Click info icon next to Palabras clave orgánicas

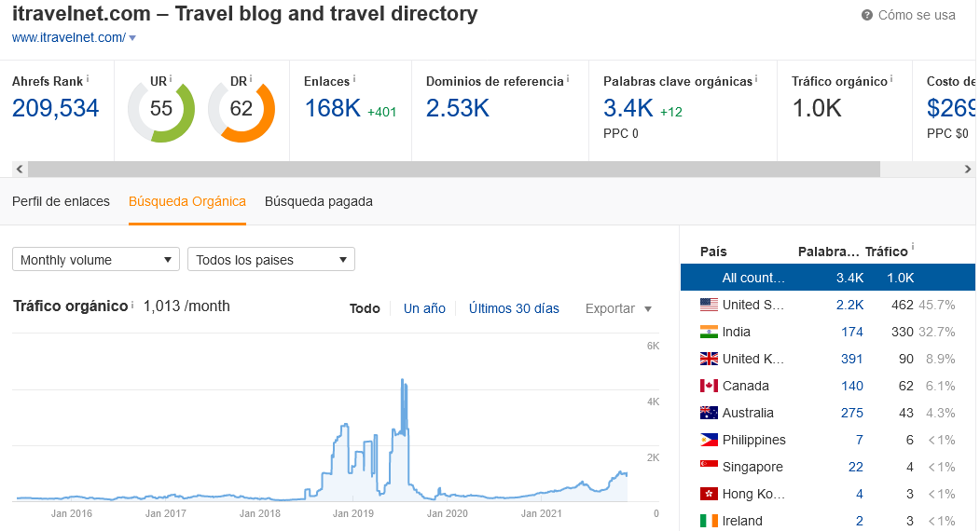[756, 78]
